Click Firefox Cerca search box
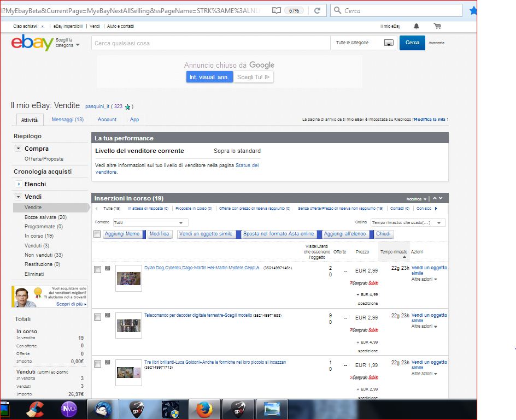 pos(396,10)
